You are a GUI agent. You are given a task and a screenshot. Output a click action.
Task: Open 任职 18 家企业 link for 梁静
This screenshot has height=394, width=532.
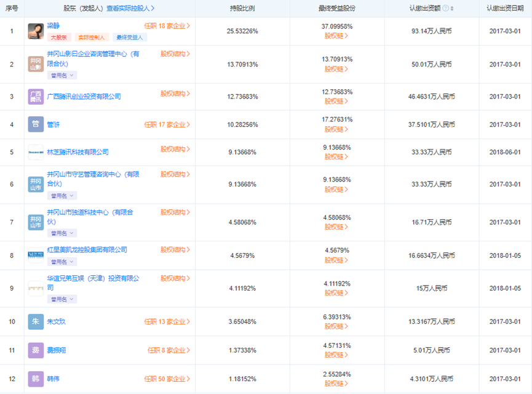pyautogui.click(x=167, y=26)
